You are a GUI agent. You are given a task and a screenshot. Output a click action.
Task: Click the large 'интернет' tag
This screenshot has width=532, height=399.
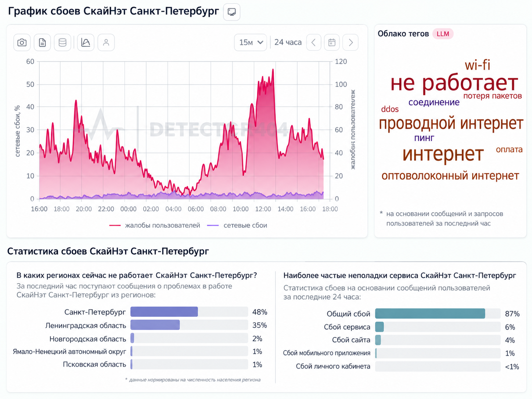tap(443, 154)
